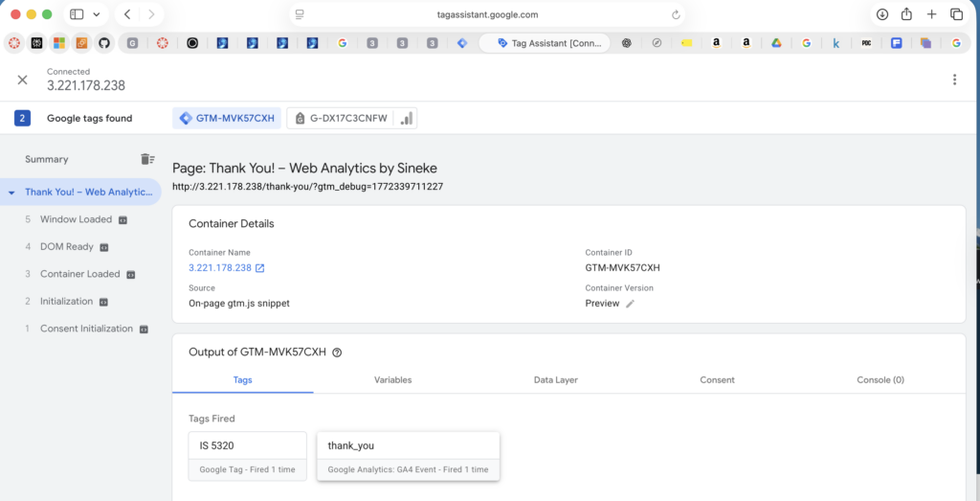The width and height of the screenshot is (980, 501).
Task: Open the three-dot more options menu
Action: tap(954, 80)
